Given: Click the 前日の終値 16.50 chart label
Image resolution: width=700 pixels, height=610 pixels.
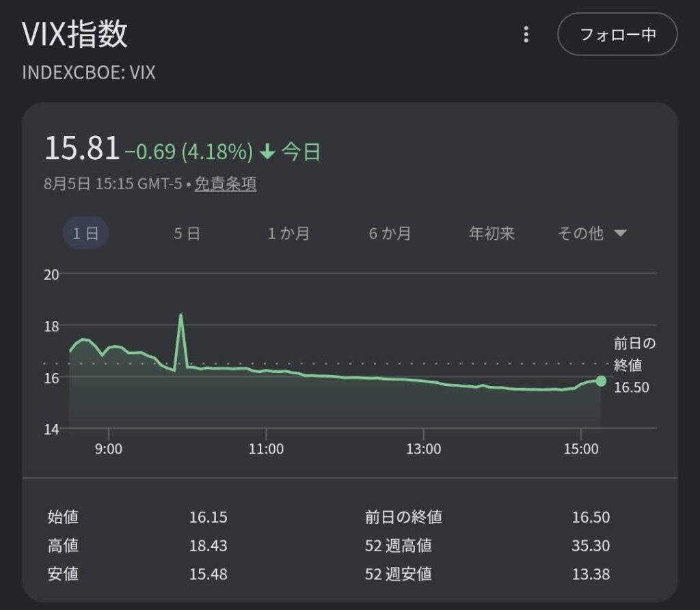Looking at the screenshot, I should tap(634, 365).
